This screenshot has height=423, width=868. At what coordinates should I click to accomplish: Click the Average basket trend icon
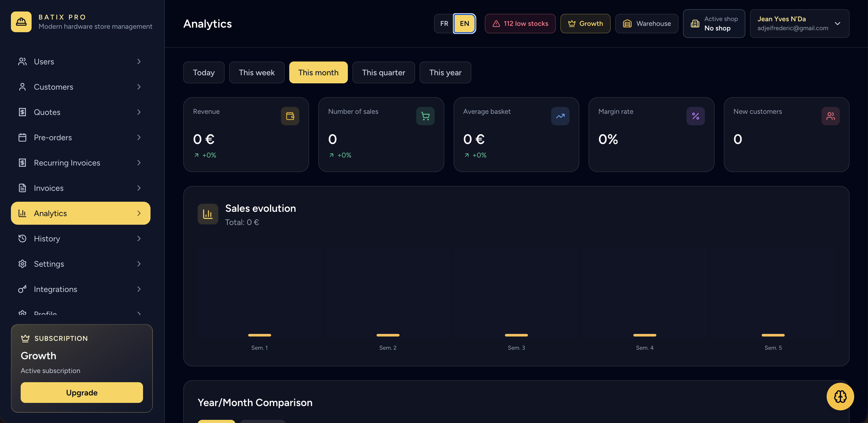tap(560, 116)
